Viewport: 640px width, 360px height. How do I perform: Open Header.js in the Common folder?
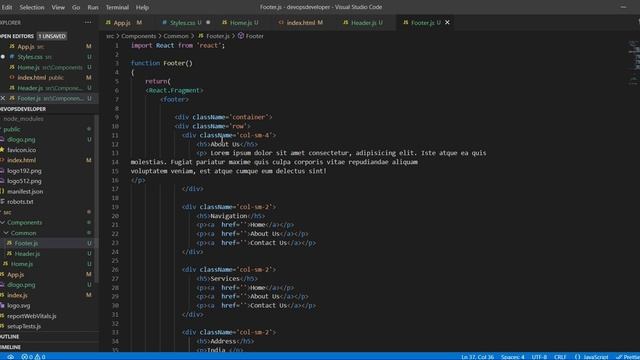coord(27,253)
